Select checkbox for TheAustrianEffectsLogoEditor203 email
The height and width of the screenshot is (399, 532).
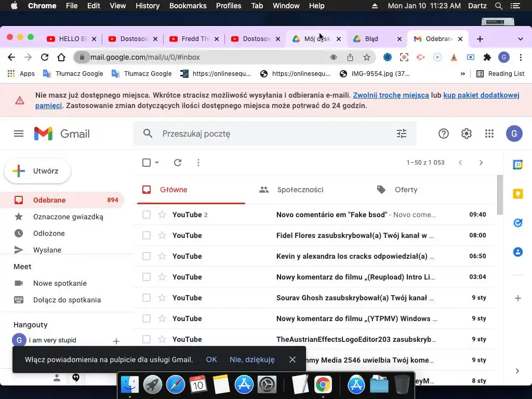pos(147,339)
